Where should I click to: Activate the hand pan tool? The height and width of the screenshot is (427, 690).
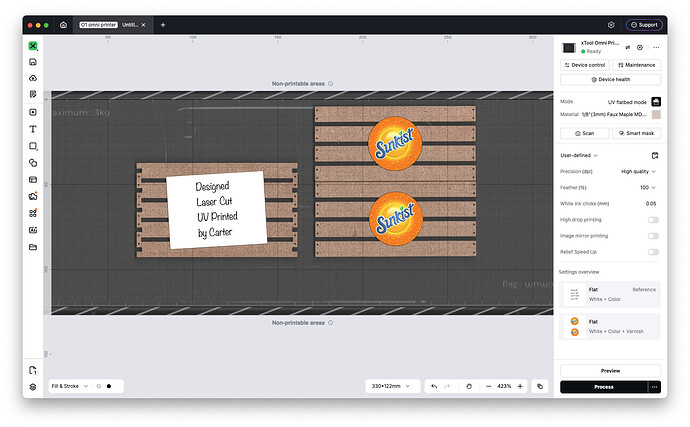pos(469,386)
